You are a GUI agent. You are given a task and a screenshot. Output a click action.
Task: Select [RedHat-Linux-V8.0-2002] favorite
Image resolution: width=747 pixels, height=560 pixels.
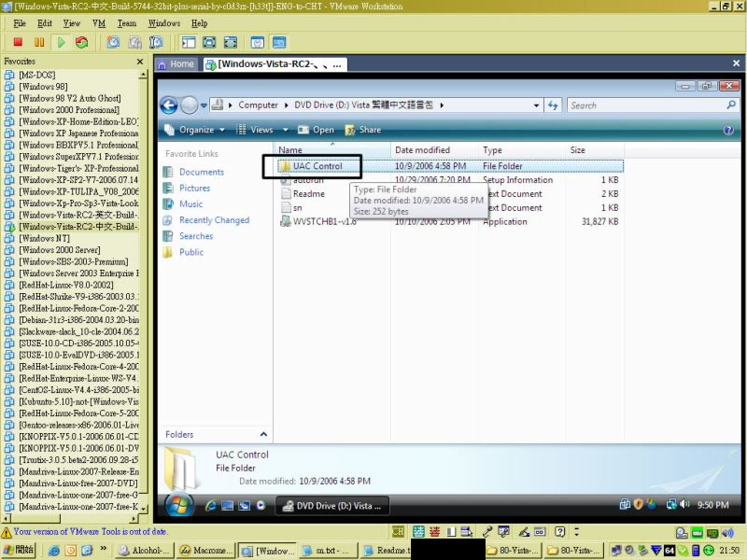coord(66,285)
